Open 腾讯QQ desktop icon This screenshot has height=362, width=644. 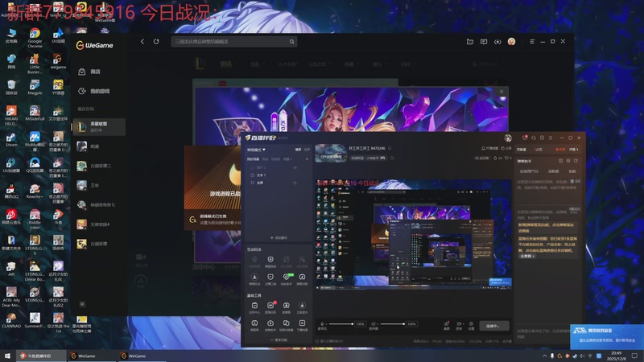11,191
